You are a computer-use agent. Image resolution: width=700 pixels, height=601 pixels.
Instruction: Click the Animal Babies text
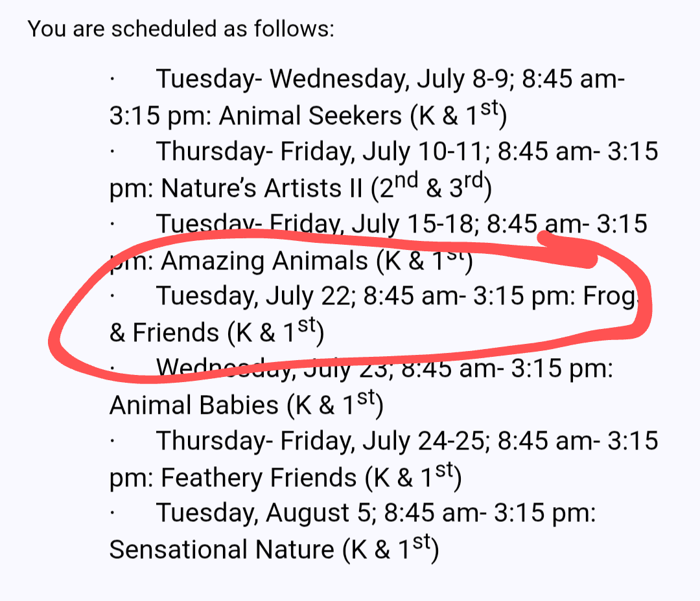pos(194,405)
